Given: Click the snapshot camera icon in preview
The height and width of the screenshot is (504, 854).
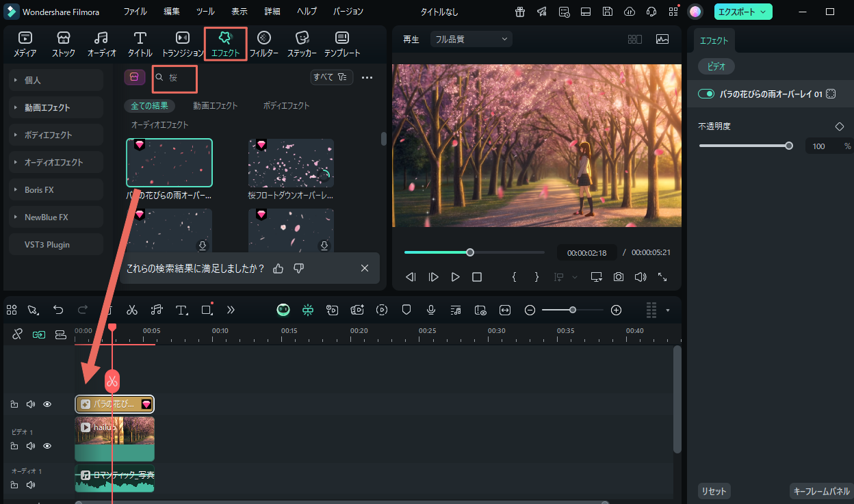Looking at the screenshot, I should 619,277.
